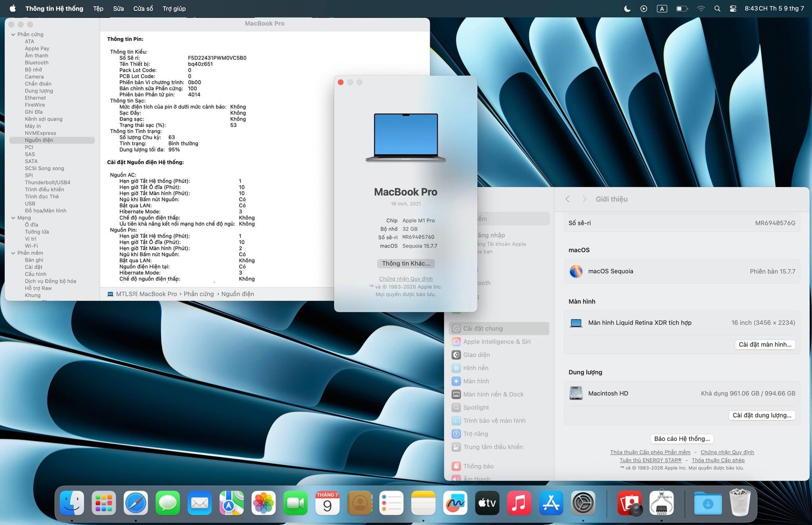The width and height of the screenshot is (812, 525).
Task: Go back using the chevron beside Giới thiệu
Action: tap(567, 199)
